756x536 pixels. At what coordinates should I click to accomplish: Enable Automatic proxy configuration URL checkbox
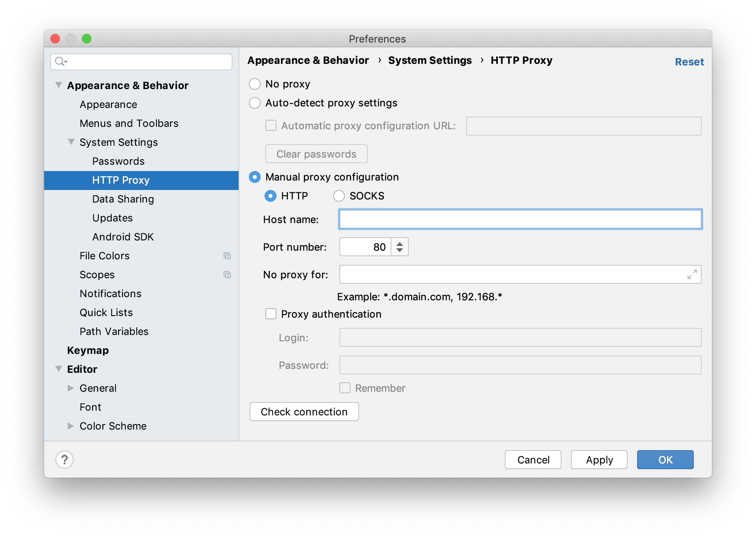[270, 127]
